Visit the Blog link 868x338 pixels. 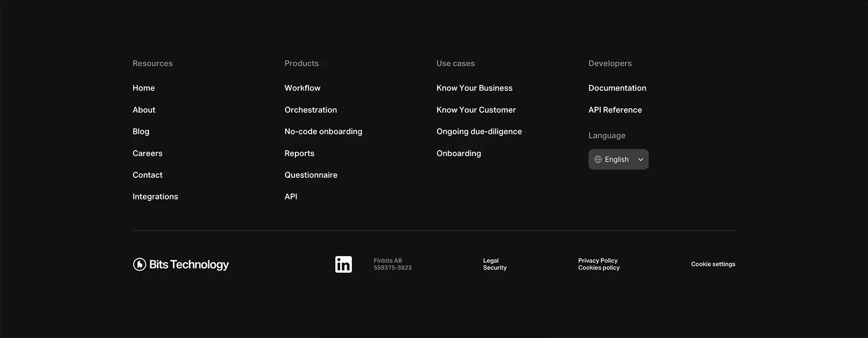click(141, 131)
